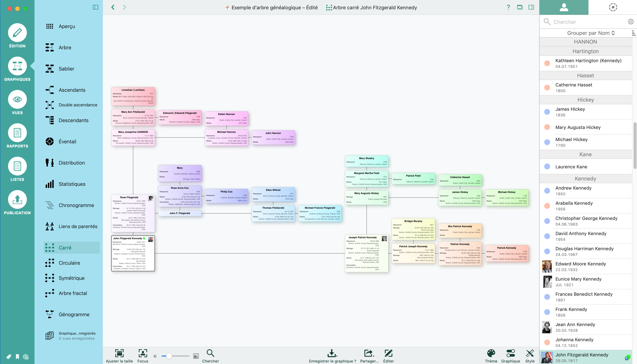Click the Éditer toolbar button
This screenshot has height=364, width=637.
tap(388, 356)
